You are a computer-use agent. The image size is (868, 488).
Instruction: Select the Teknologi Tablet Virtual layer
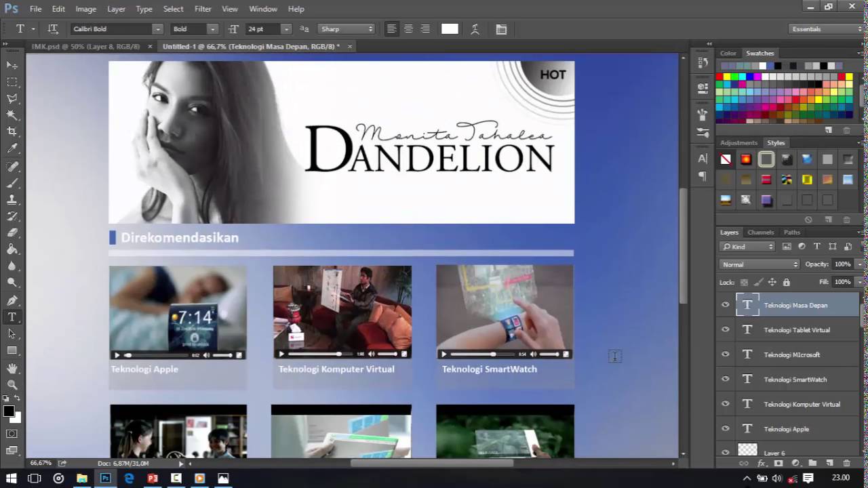pyautogui.click(x=797, y=330)
